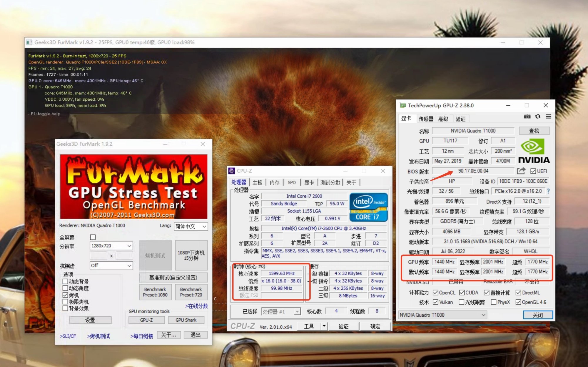The width and height of the screenshot is (588, 367).
Task: Click the NVIDIA logo in GPU-Z
Action: pos(534,152)
